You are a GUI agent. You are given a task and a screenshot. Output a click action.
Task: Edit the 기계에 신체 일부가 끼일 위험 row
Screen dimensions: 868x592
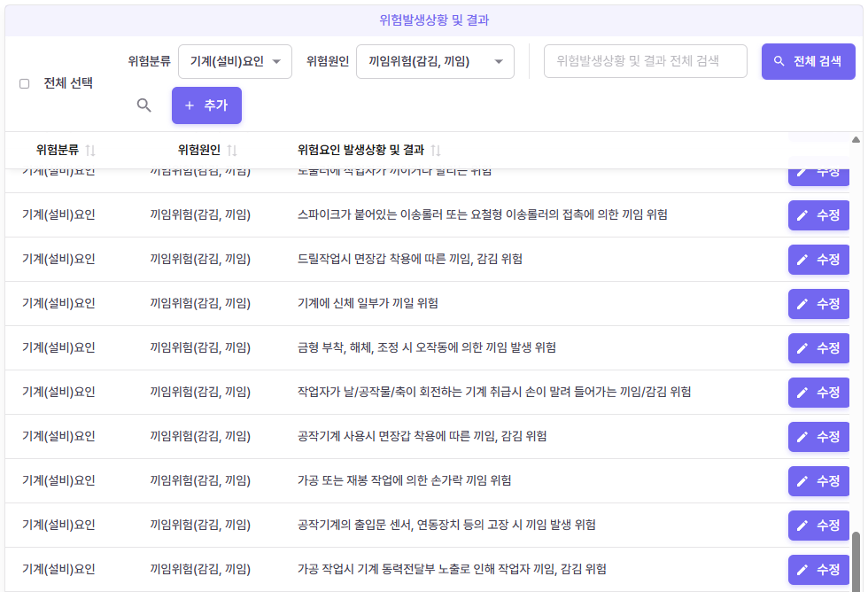[818, 304]
